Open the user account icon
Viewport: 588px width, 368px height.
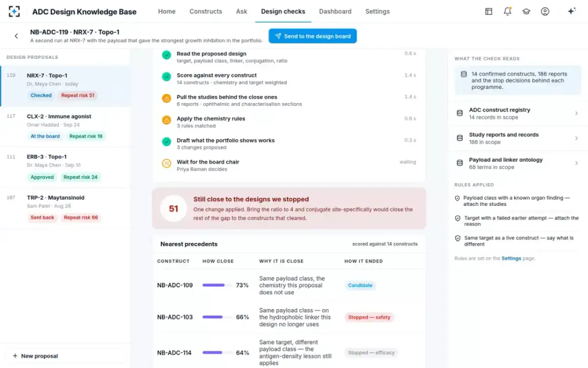point(545,11)
